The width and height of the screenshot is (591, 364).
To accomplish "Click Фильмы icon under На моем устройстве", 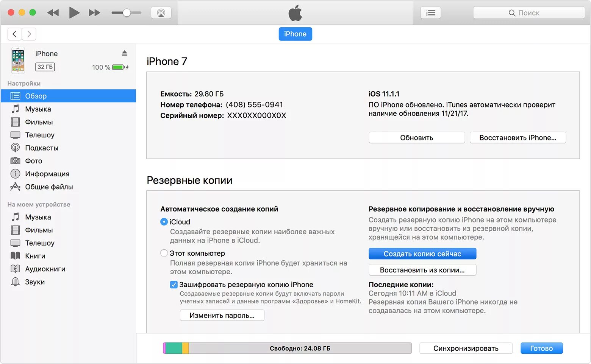I will [x=15, y=230].
